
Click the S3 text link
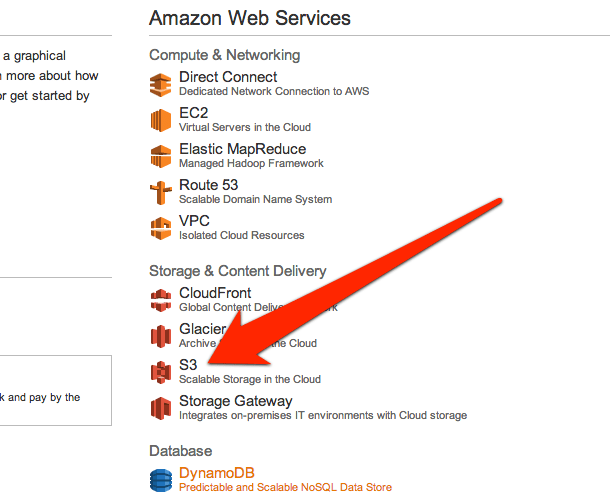tap(188, 365)
